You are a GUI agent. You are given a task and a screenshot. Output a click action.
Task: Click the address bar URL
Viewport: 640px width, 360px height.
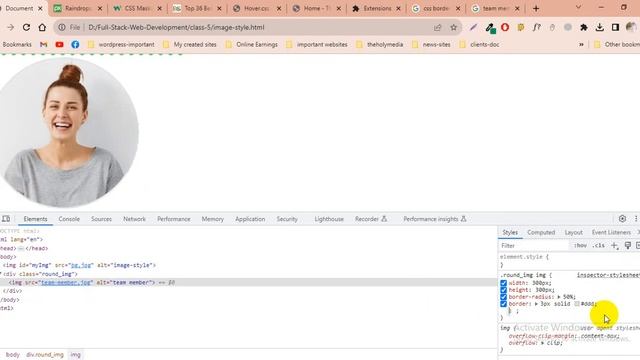pyautogui.click(x=176, y=27)
